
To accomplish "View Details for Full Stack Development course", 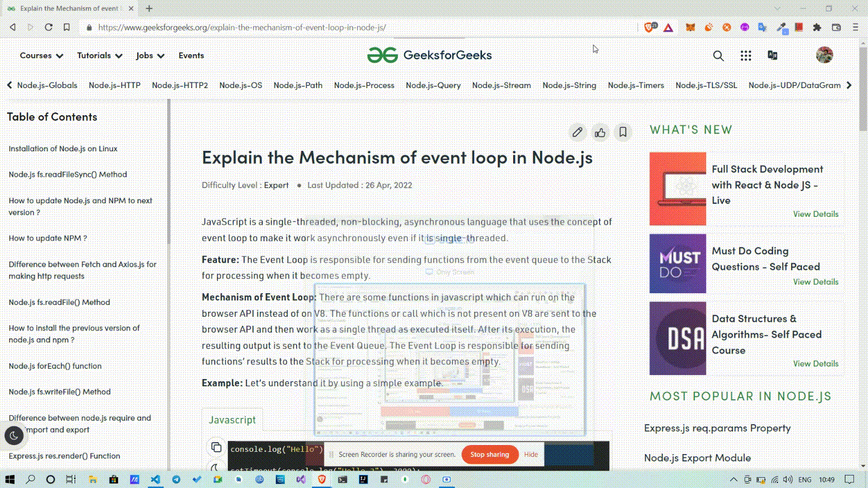I will pyautogui.click(x=815, y=214).
